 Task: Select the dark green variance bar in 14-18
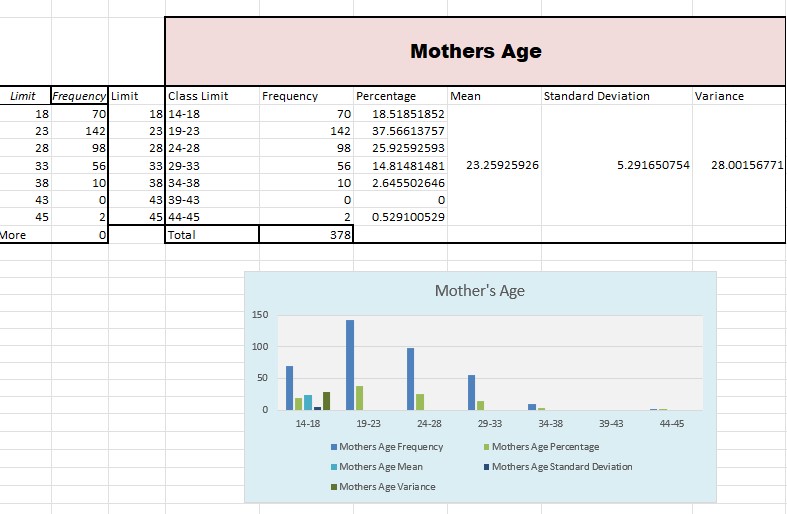[326, 401]
